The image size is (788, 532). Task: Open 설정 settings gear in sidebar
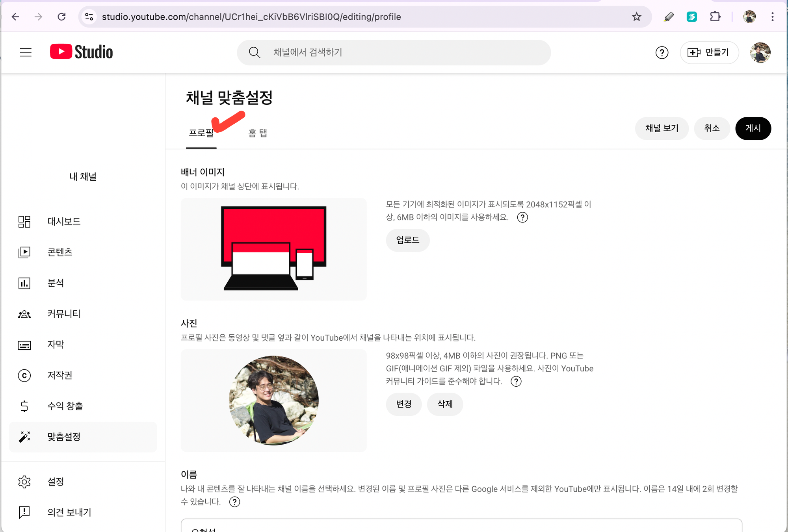[83, 482]
